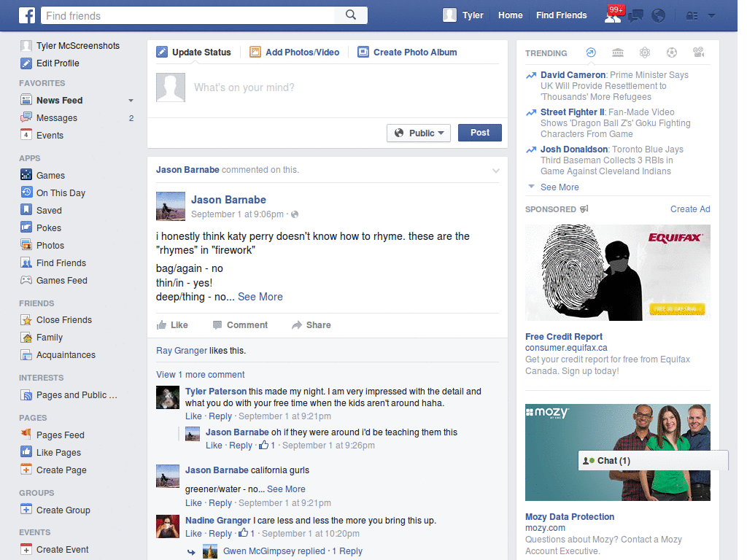
Task: Click Comment on Jason's post
Action: point(240,324)
